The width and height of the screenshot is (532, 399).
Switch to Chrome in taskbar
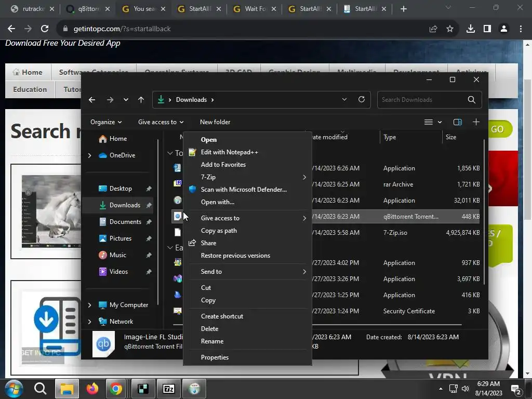[116, 389]
